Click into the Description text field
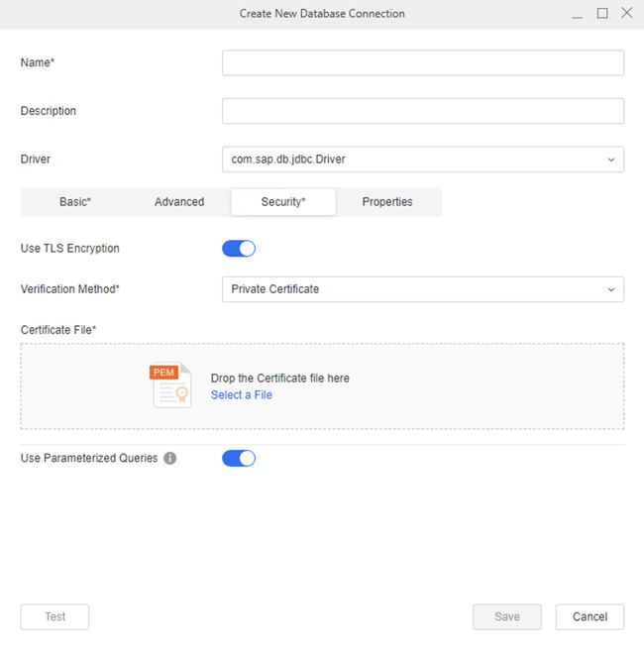Viewport: 644px width, 651px height. (x=422, y=111)
